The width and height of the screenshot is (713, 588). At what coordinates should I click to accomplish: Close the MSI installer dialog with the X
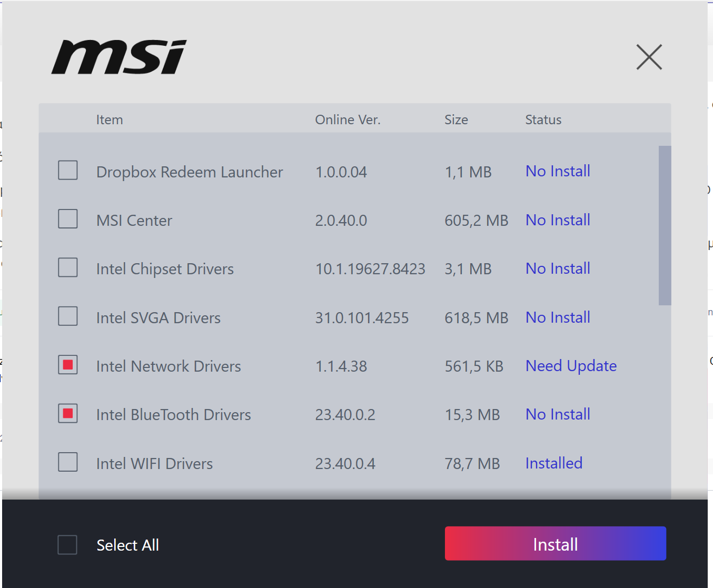(x=649, y=57)
